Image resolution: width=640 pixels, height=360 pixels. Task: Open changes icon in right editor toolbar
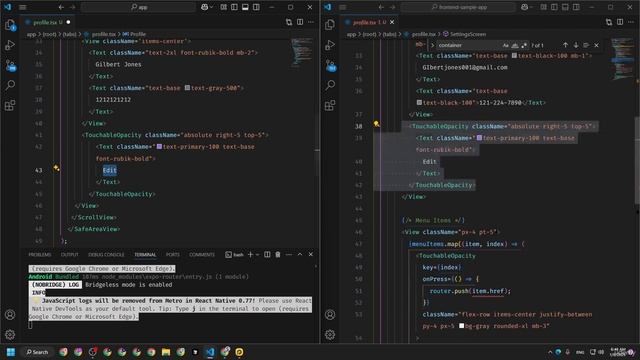coord(609,22)
